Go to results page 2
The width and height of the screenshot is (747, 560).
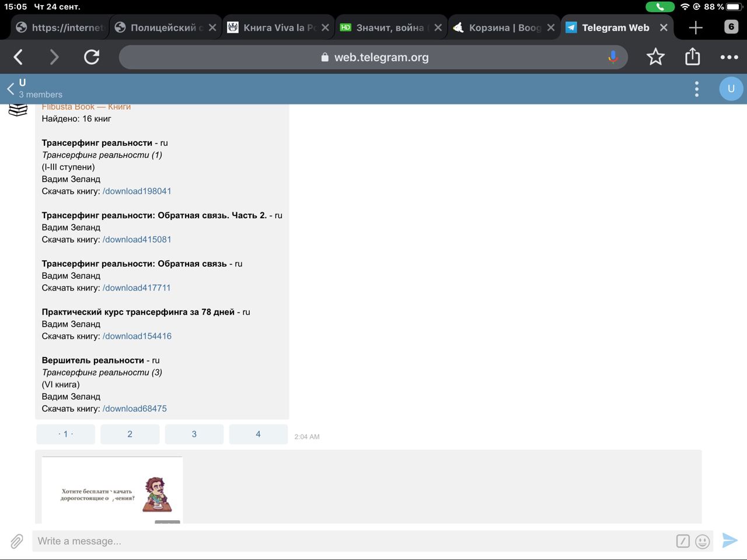130,434
